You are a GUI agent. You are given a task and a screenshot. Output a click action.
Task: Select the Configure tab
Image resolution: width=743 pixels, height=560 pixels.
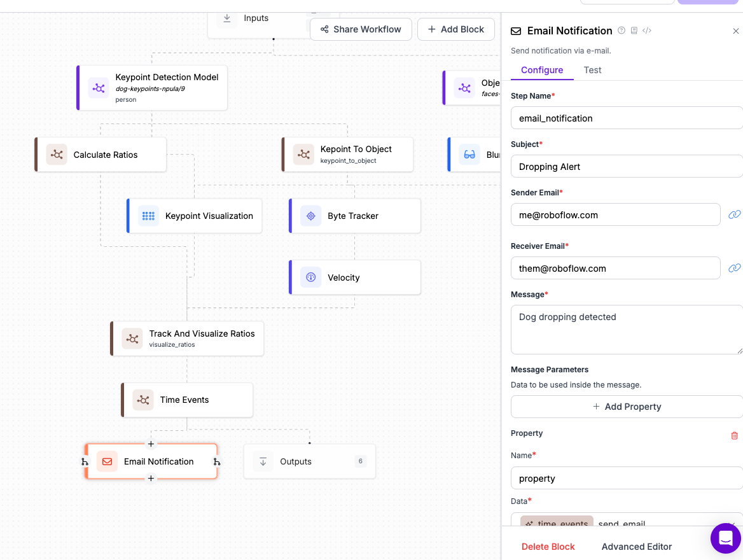(542, 70)
